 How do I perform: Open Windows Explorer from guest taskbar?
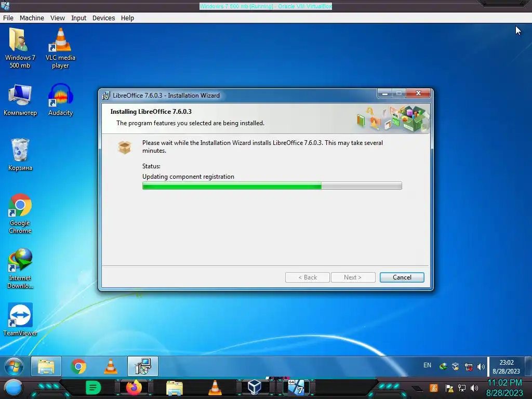click(46, 366)
